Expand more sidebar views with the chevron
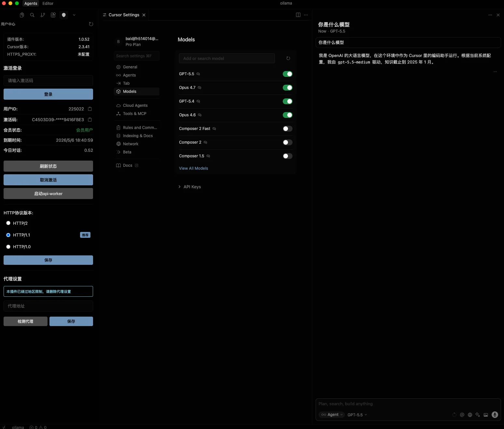This screenshot has width=504, height=429. click(x=74, y=15)
